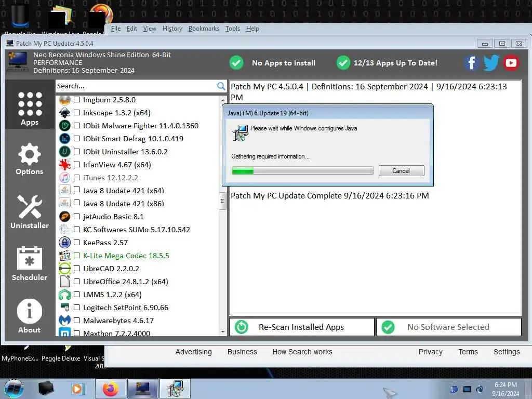
Task: Check the IObit Malware Fighter checkbox
Action: pyautogui.click(x=77, y=126)
